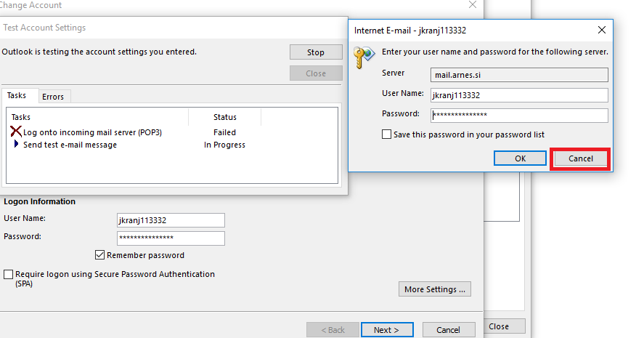Click the red X failed icon for POP3 task
The image size is (644, 338).
pyautogui.click(x=16, y=132)
